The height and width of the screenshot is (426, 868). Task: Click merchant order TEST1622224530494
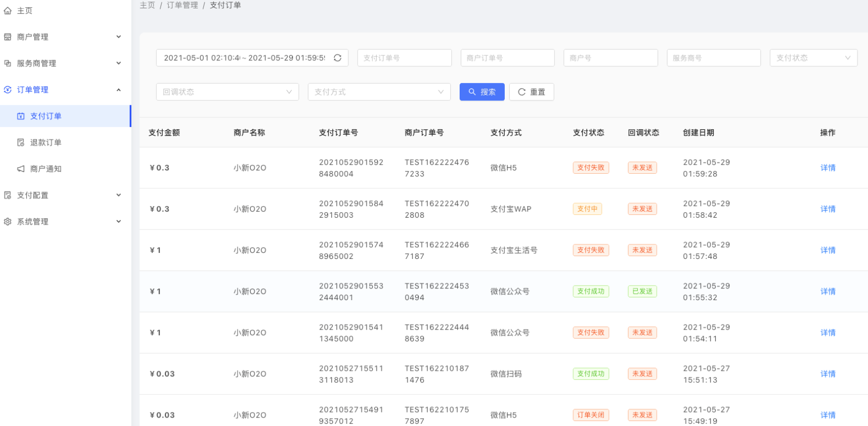click(x=437, y=291)
